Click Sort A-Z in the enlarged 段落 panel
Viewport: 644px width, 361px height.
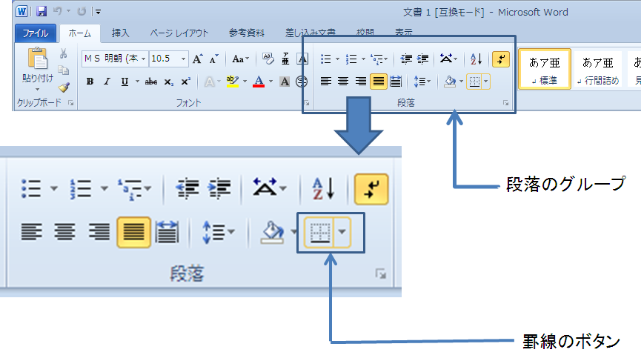tap(324, 188)
